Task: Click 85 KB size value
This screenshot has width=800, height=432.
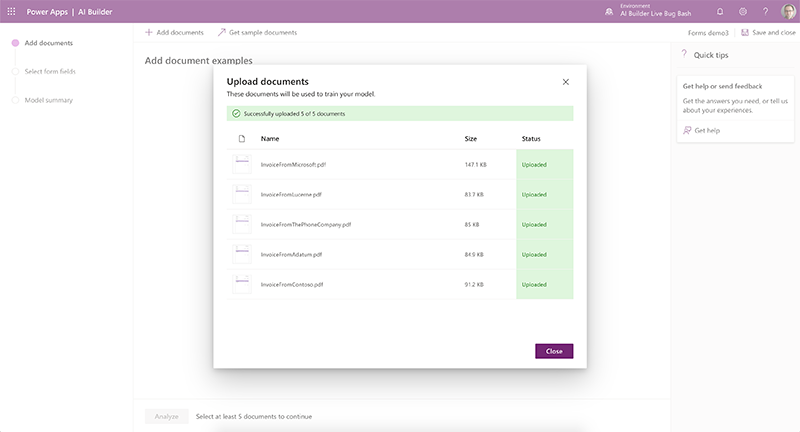Action: pos(472,224)
